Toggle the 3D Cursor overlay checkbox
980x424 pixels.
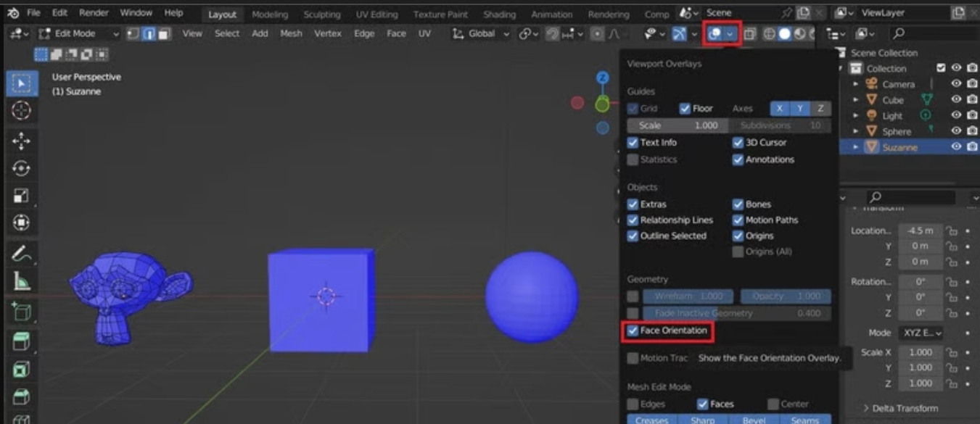coord(738,143)
